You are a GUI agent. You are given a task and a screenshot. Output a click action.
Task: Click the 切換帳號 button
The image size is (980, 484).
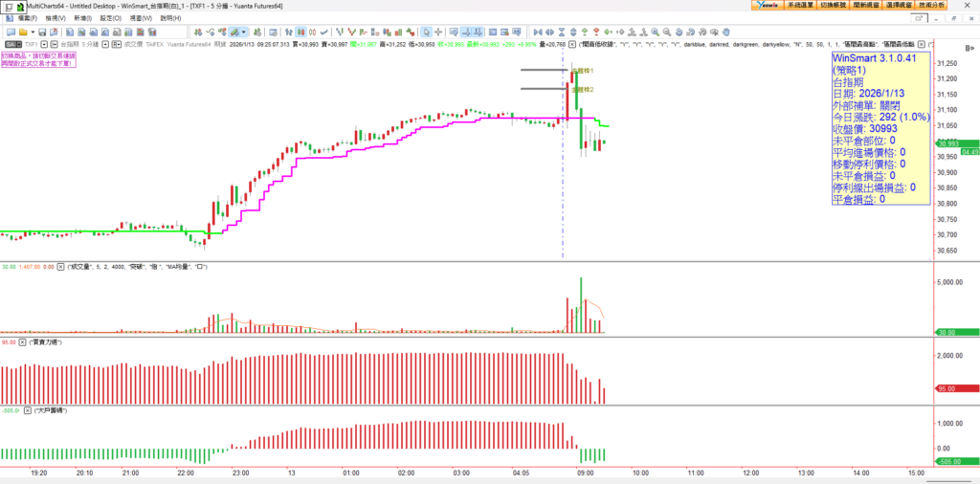(x=834, y=6)
